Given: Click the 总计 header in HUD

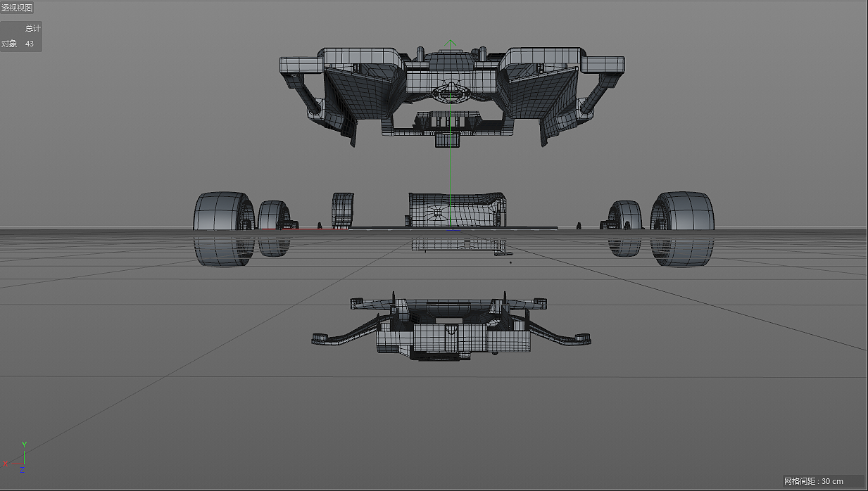Looking at the screenshot, I should 33,28.
